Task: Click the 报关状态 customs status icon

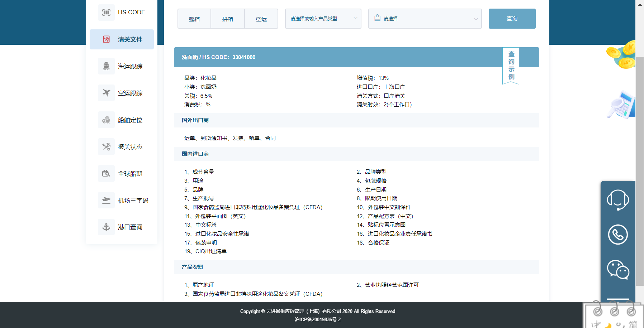Action: 106,147
